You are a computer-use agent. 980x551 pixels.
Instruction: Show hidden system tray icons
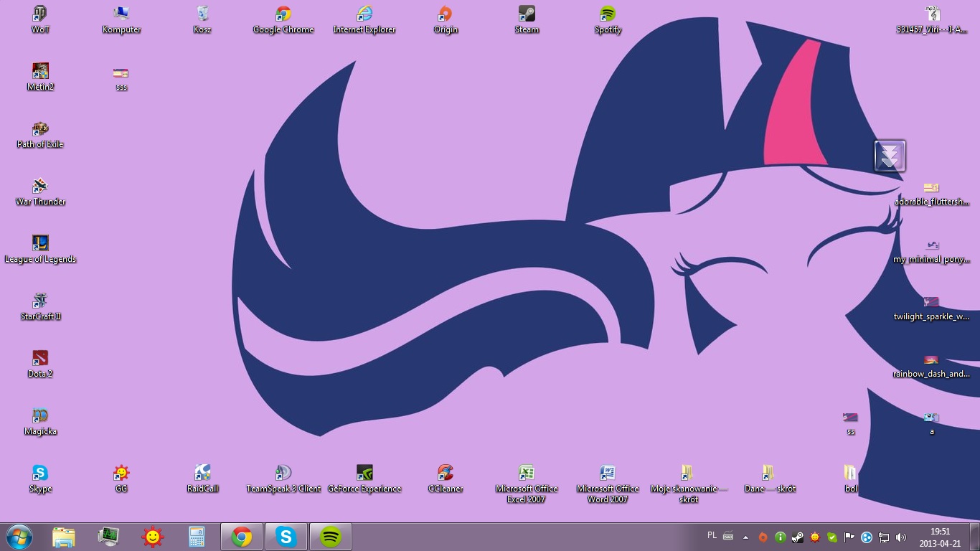coord(745,537)
